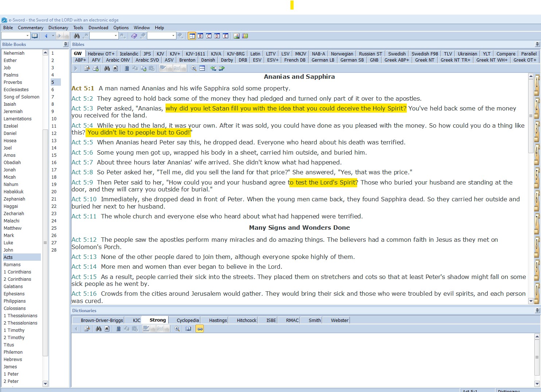Click the open book icon in Dictionaries toolbar
This screenshot has width=541, height=392.
tap(188, 329)
